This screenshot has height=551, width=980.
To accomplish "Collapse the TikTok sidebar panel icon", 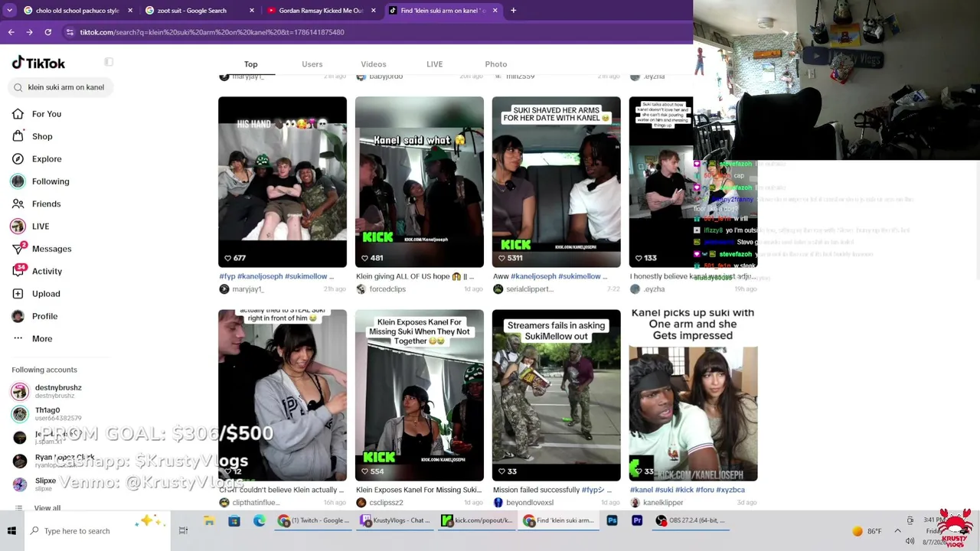I will point(109,63).
